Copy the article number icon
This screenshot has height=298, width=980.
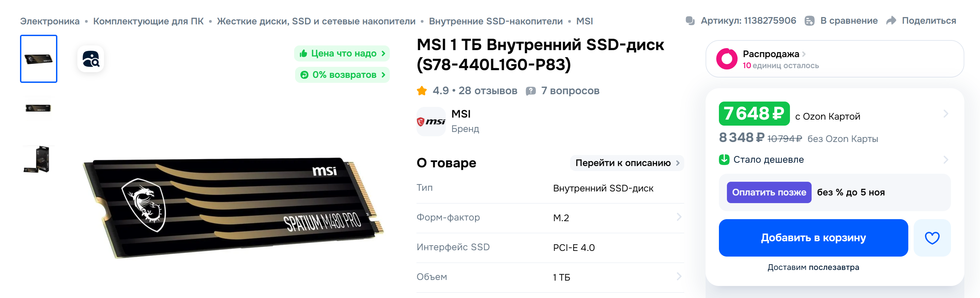pos(690,21)
